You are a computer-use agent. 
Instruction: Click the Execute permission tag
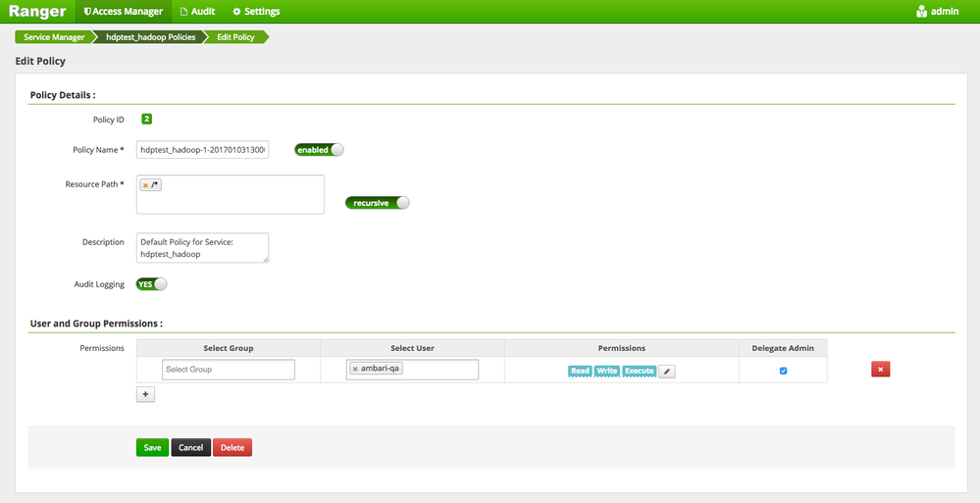tap(639, 371)
